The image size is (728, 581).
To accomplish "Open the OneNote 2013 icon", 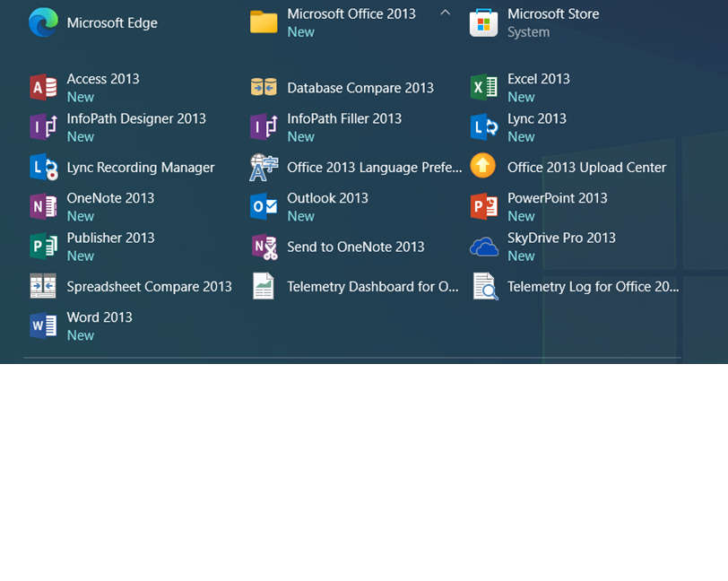I will pyautogui.click(x=43, y=207).
